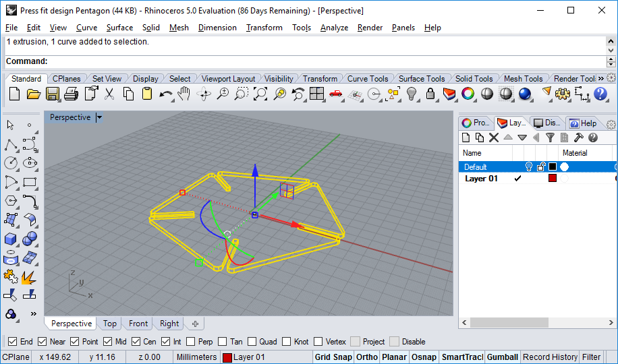The height and width of the screenshot is (364, 618).
Task: Save the model with the floppy disk icon
Action: click(53, 94)
